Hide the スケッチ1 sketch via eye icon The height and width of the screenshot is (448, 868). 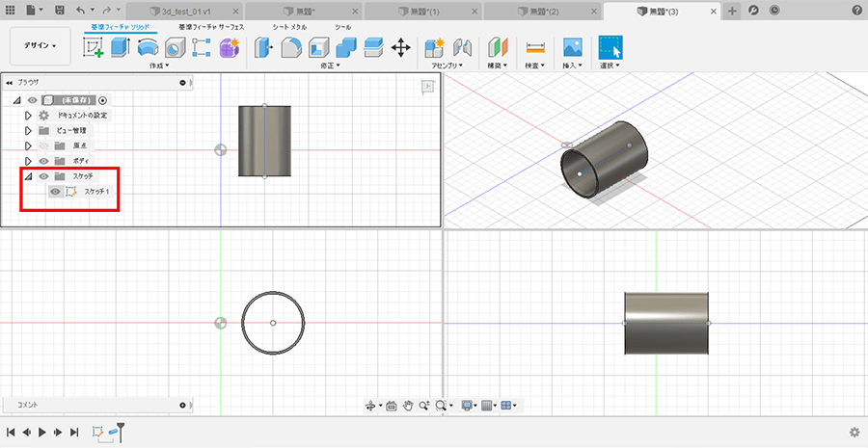[55, 192]
